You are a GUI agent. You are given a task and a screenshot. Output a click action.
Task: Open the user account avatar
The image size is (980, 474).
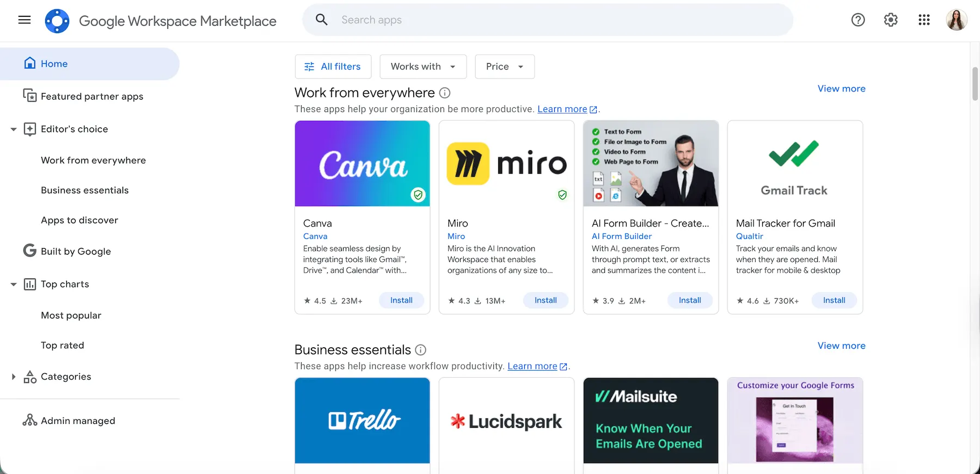pyautogui.click(x=957, y=20)
